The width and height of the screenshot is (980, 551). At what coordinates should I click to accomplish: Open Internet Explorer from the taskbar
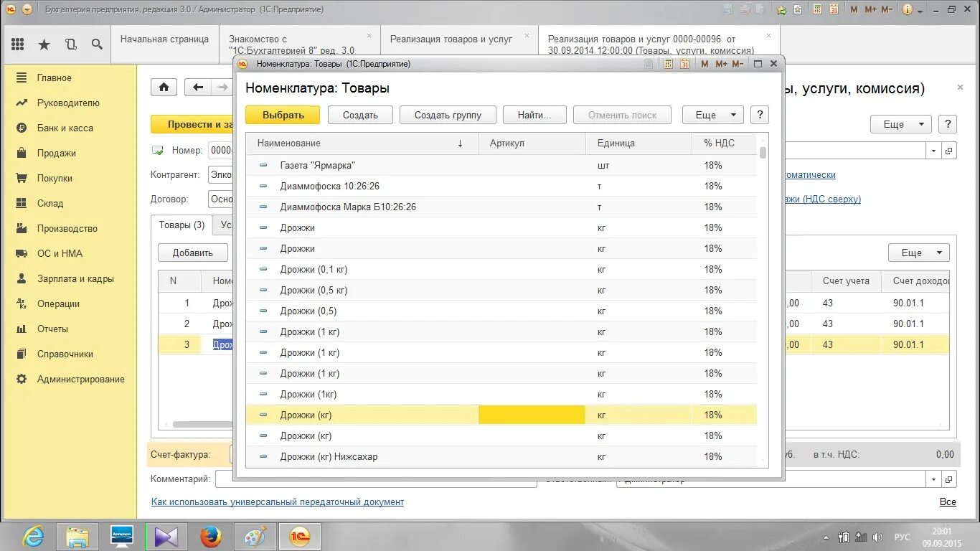pos(33,537)
